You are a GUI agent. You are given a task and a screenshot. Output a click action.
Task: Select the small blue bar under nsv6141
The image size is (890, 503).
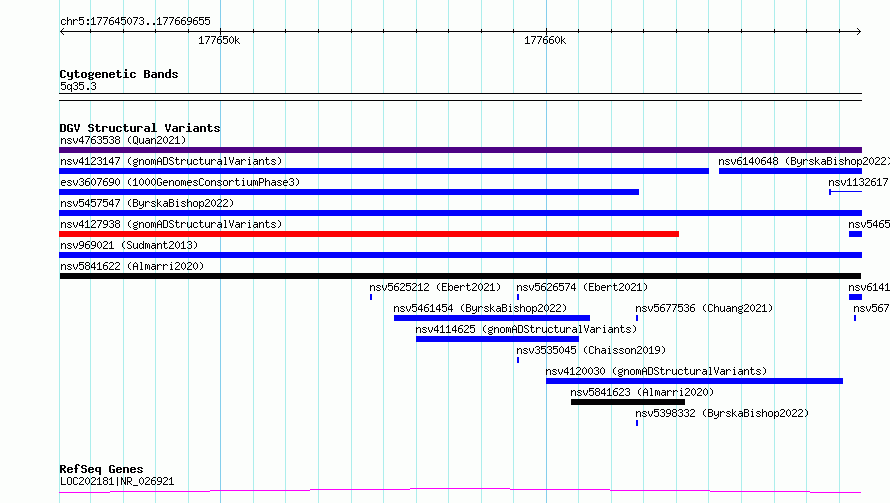[855, 297]
